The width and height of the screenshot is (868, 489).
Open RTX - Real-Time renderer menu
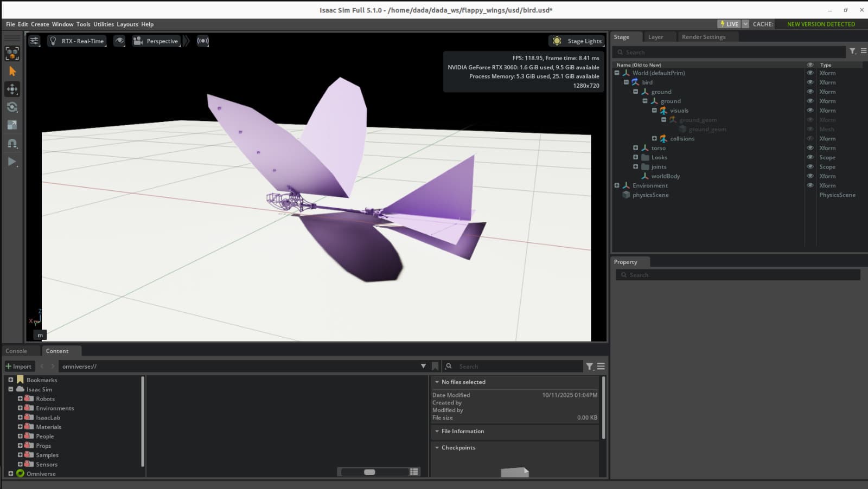coord(76,41)
